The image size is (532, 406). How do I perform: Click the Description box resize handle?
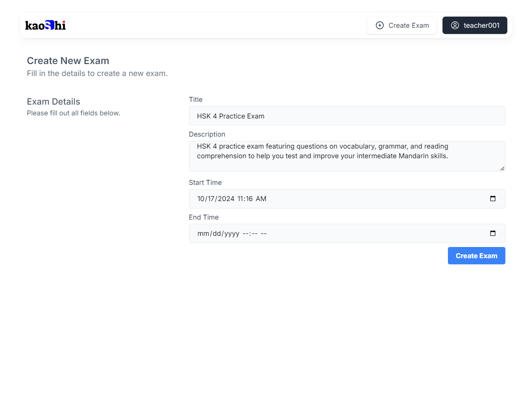(502, 168)
